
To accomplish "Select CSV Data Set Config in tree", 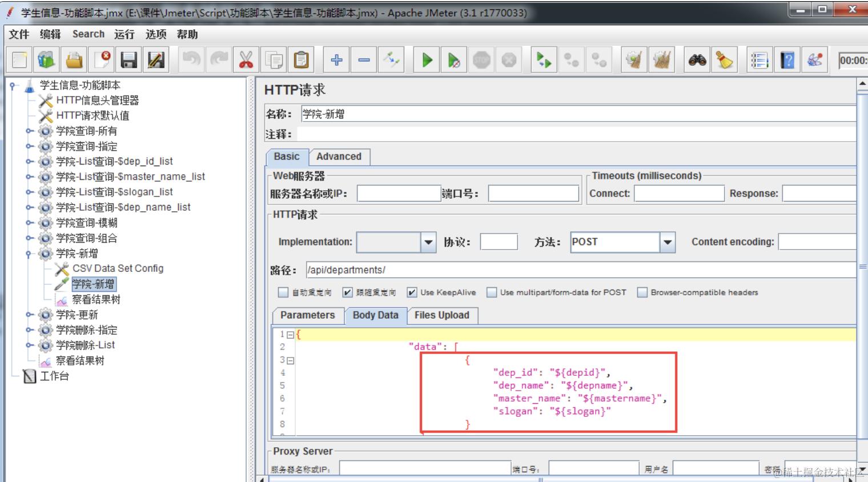I will 118,268.
